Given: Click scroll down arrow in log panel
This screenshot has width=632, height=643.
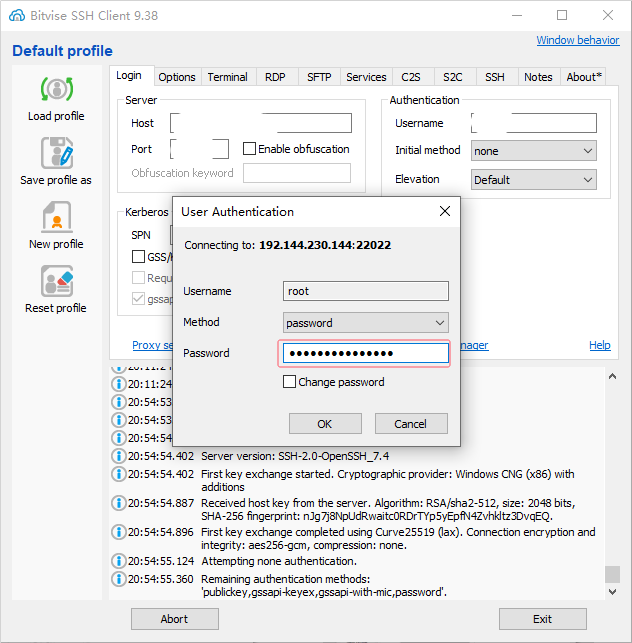Looking at the screenshot, I should (612, 592).
